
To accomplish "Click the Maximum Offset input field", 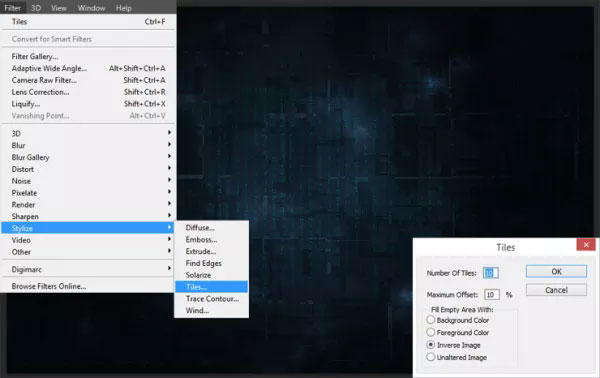I will coord(491,295).
